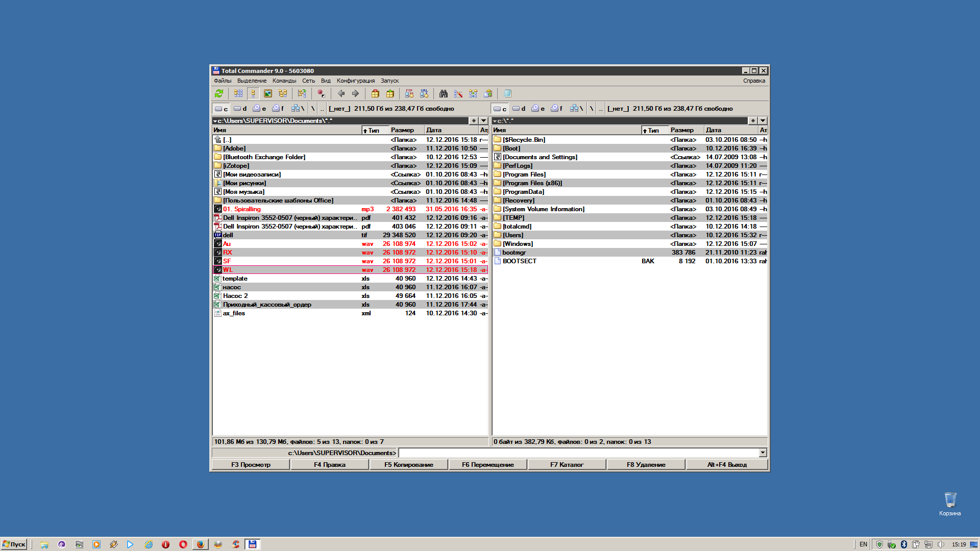Select drive d in the right panel
The height and width of the screenshot is (551, 980).
[519, 109]
